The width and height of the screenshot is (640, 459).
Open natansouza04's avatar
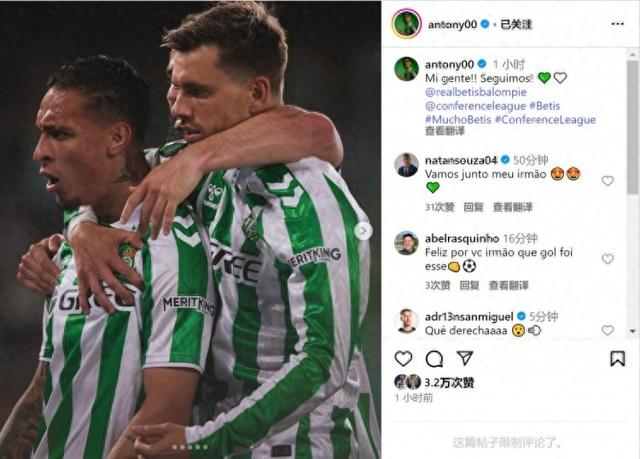(406, 165)
